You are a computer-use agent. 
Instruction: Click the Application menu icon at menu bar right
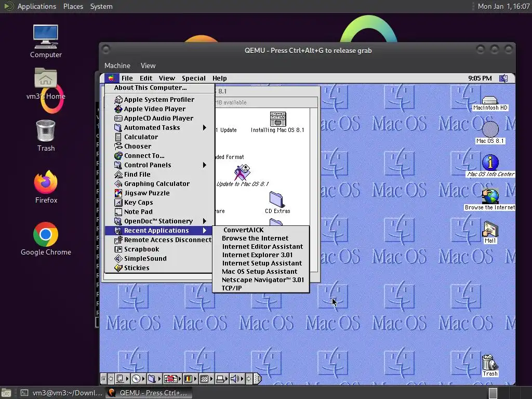click(503, 78)
